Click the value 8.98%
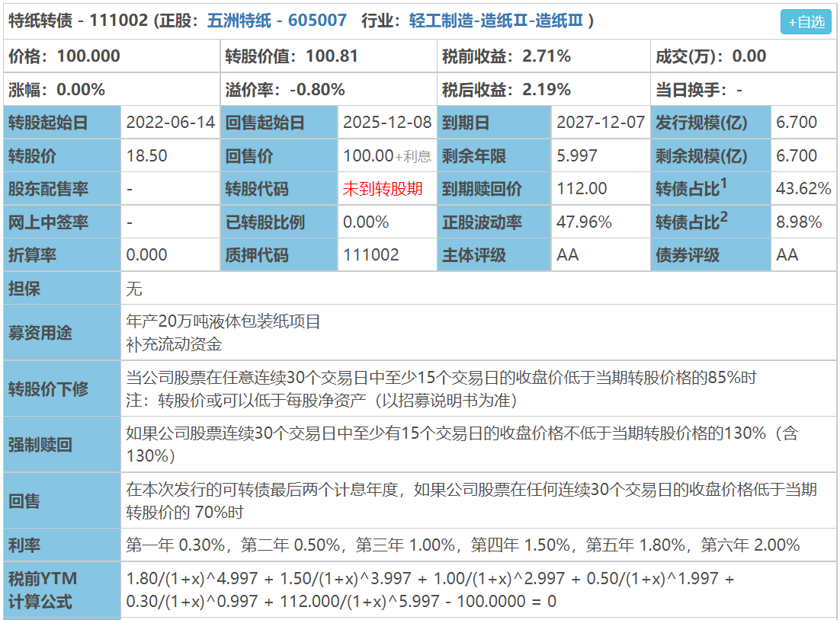This screenshot has height=620, width=840. tap(799, 222)
